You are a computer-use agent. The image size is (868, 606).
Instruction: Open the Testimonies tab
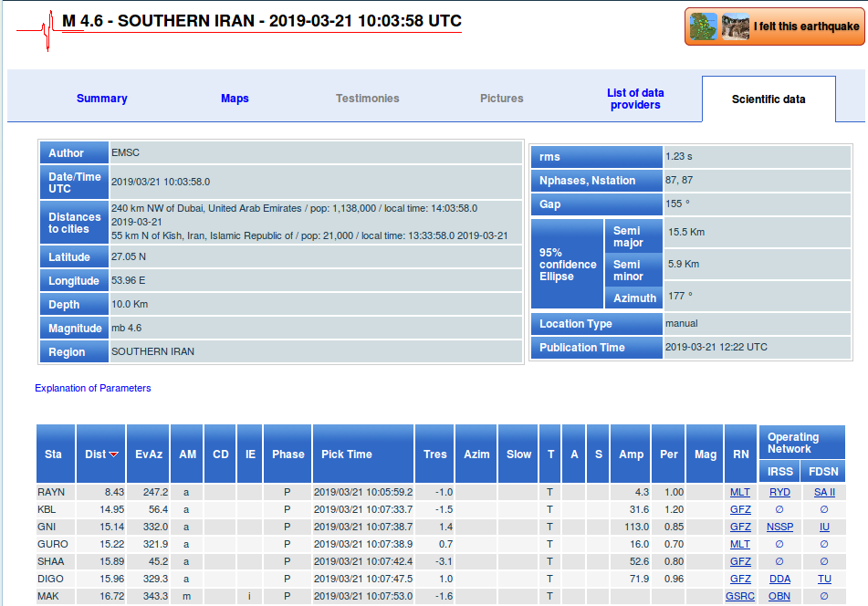point(367,99)
